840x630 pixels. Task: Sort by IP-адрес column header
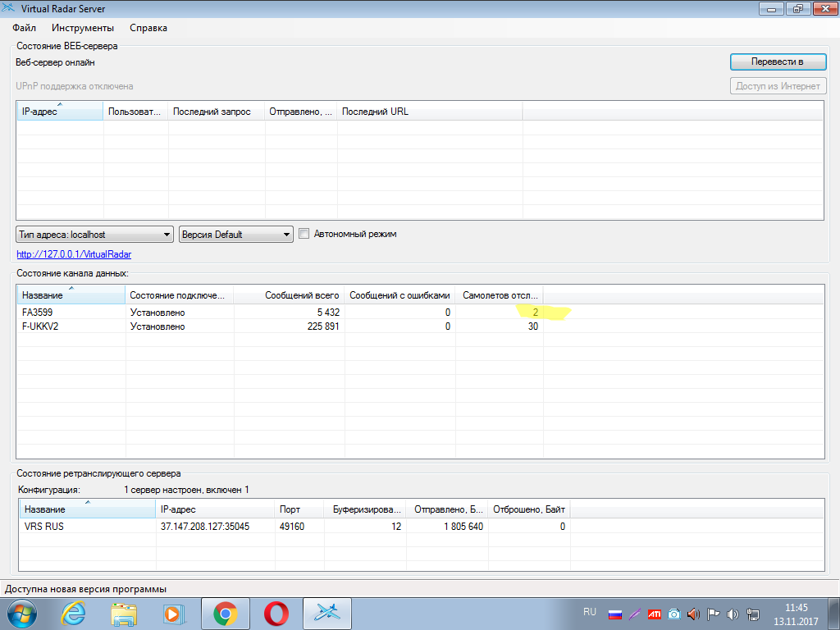(x=59, y=112)
